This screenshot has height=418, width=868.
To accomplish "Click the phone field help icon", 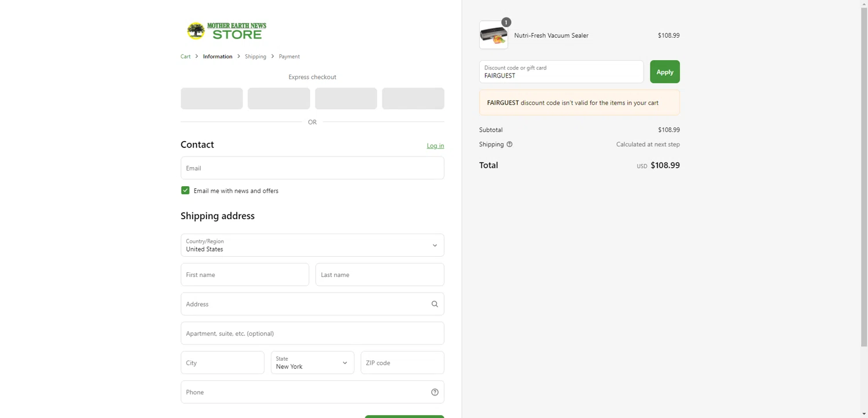I will pos(435,392).
